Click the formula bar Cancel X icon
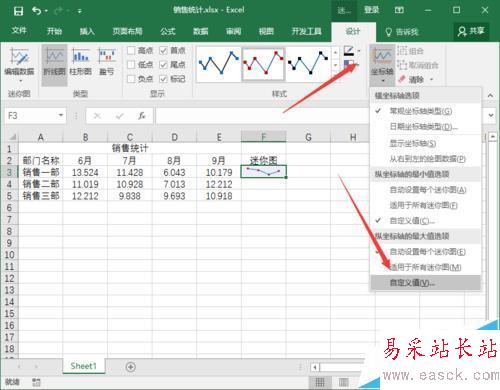The width and height of the screenshot is (500, 390). click(x=97, y=116)
